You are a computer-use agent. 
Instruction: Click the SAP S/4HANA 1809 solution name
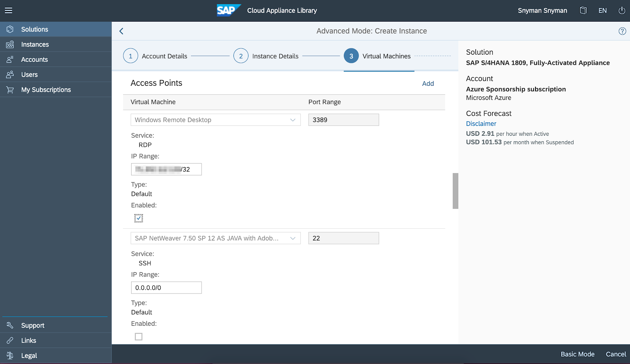538,63
